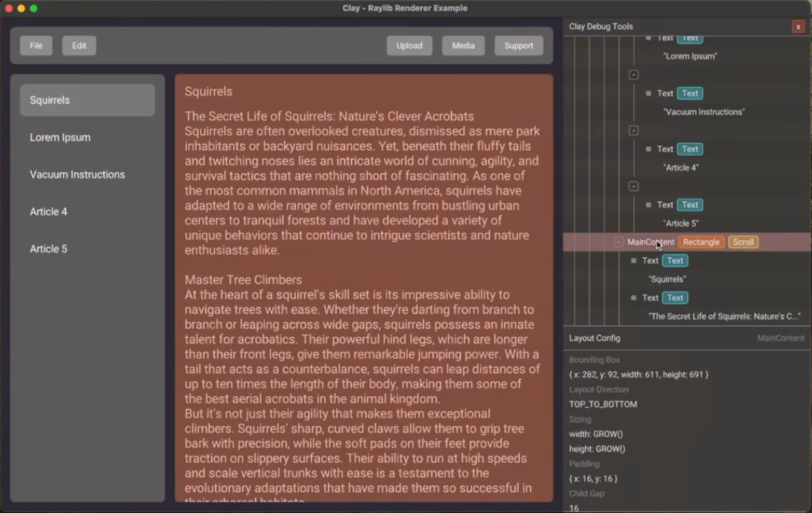Click the Text badge beside 'Vacuum Instructions'

(x=690, y=93)
